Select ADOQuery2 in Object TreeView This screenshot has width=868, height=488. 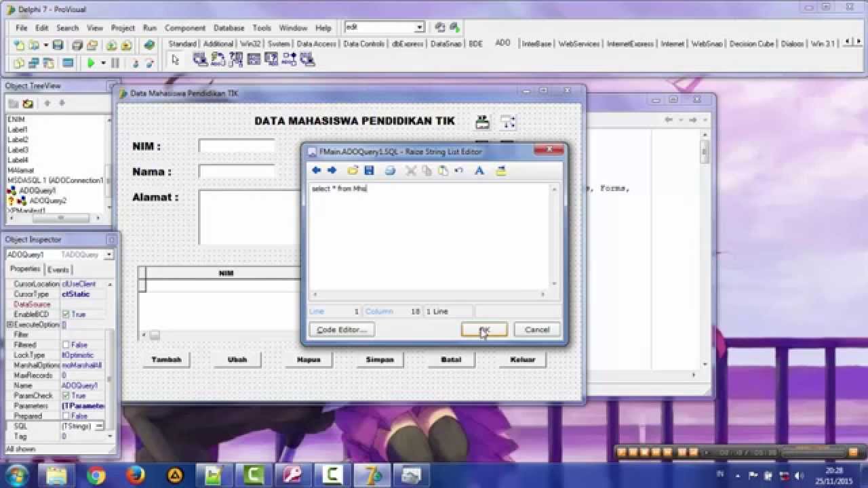point(47,201)
